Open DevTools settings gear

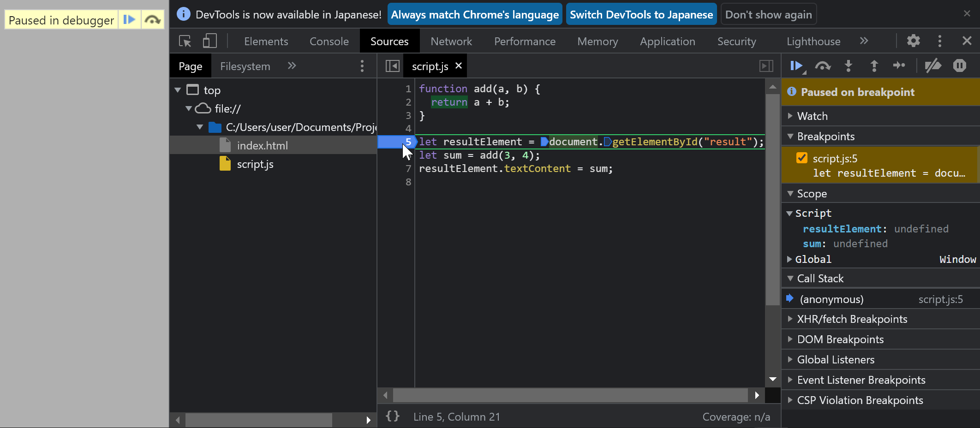click(913, 41)
